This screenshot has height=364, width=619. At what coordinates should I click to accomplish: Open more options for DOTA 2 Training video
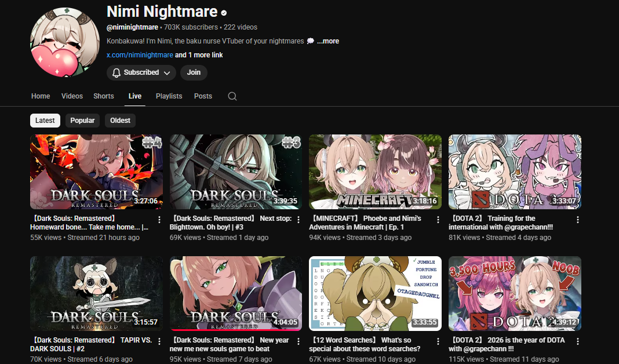pyautogui.click(x=577, y=220)
